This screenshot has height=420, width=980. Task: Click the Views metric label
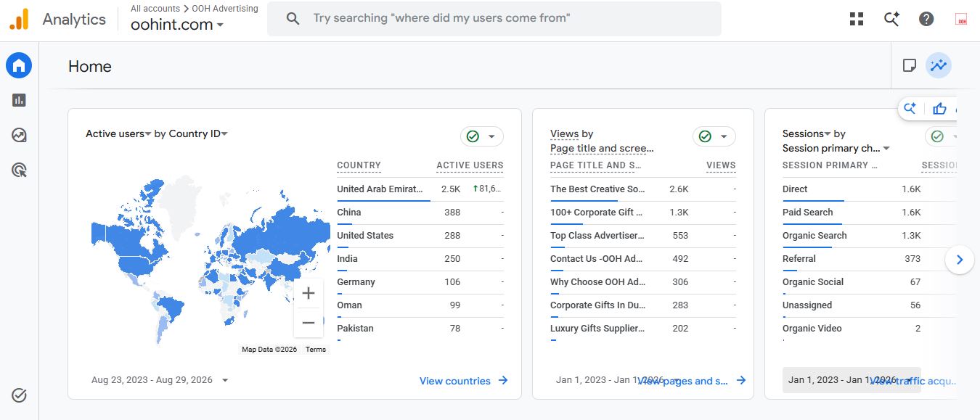[x=564, y=133]
